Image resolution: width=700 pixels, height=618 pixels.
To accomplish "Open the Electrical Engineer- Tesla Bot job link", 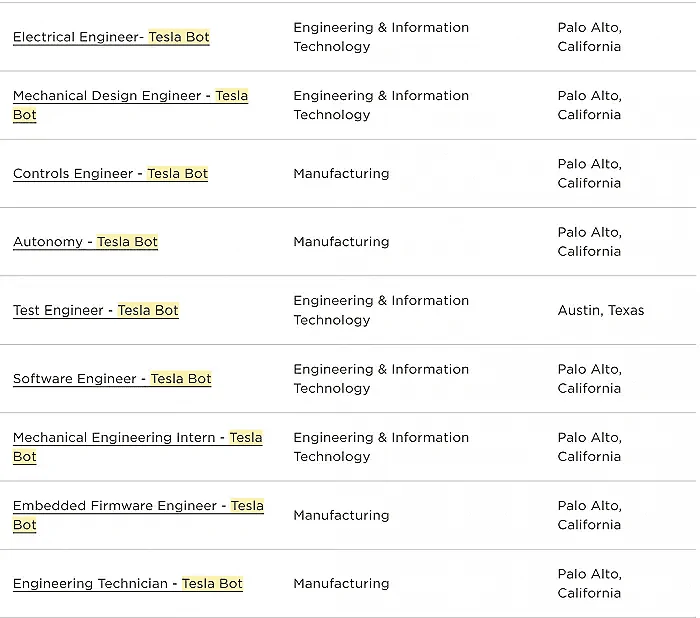I will click(x=111, y=37).
